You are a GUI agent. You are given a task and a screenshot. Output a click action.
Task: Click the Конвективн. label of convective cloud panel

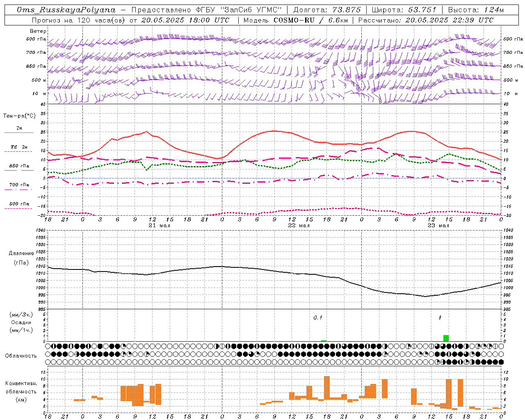point(21,383)
